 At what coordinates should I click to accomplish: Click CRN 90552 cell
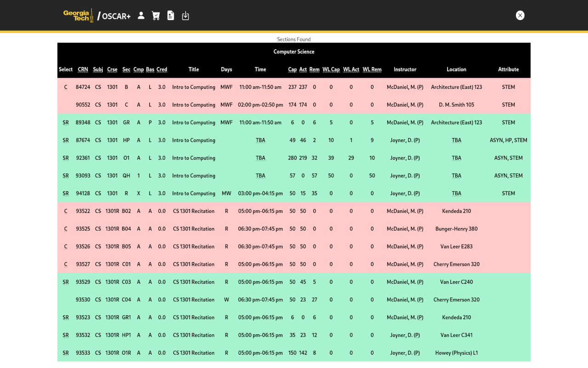pos(83,105)
